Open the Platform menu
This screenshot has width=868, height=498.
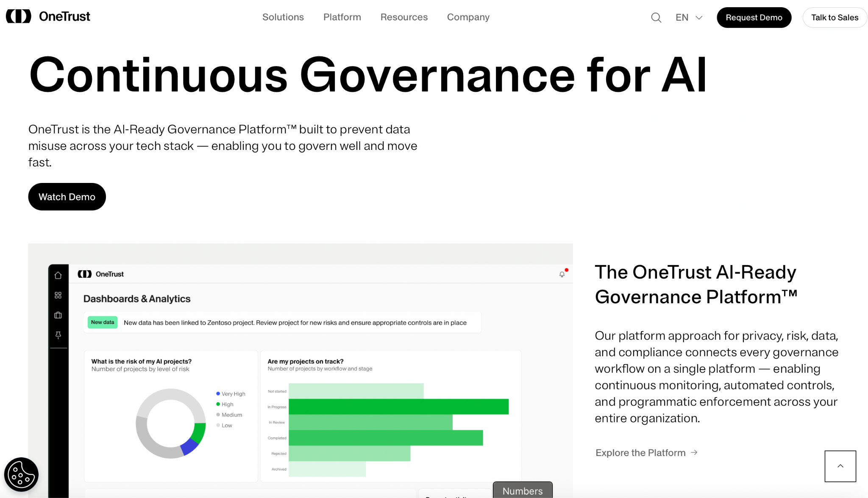pos(342,17)
